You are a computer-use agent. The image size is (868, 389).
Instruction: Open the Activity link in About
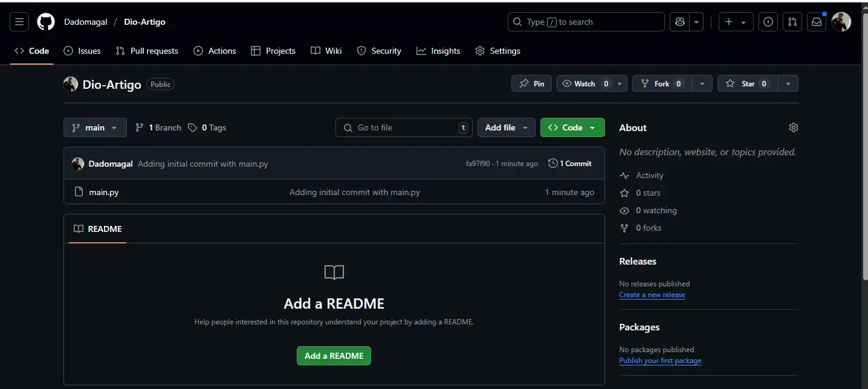click(650, 175)
